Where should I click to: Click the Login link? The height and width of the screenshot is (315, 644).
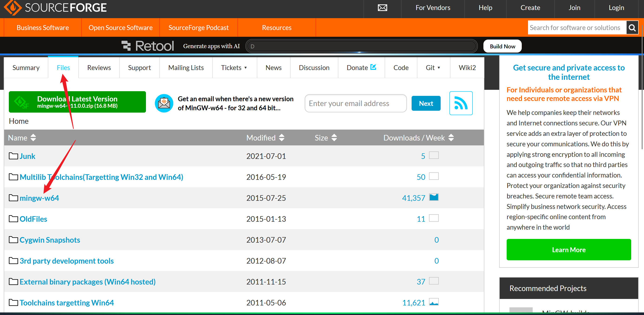(616, 8)
